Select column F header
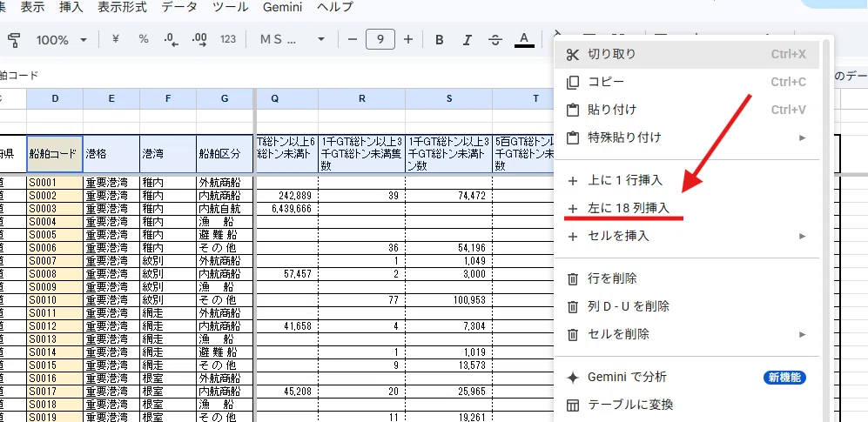 coord(168,98)
